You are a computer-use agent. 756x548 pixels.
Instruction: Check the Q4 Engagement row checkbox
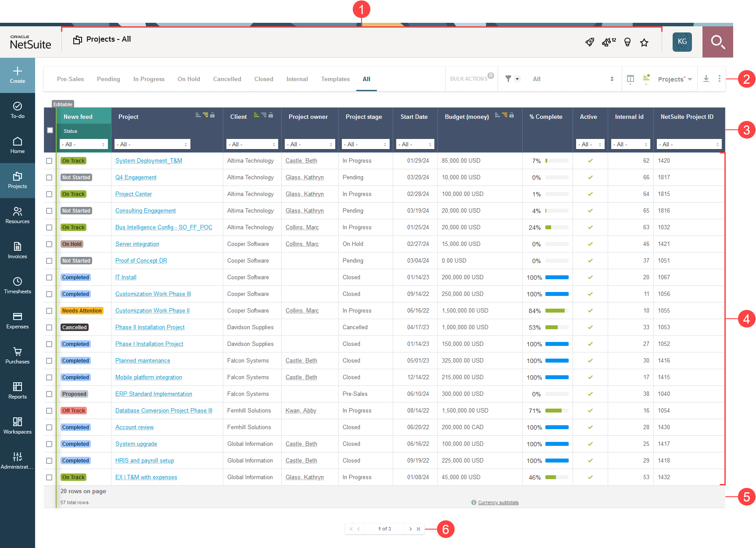coord(49,178)
